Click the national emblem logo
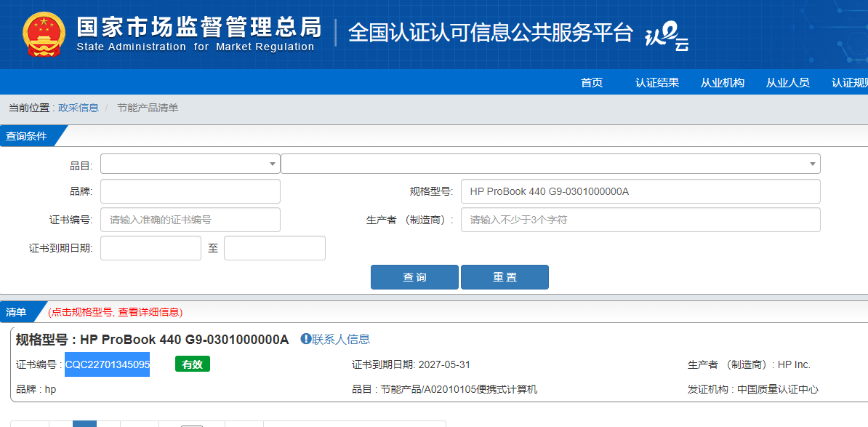 (x=44, y=33)
